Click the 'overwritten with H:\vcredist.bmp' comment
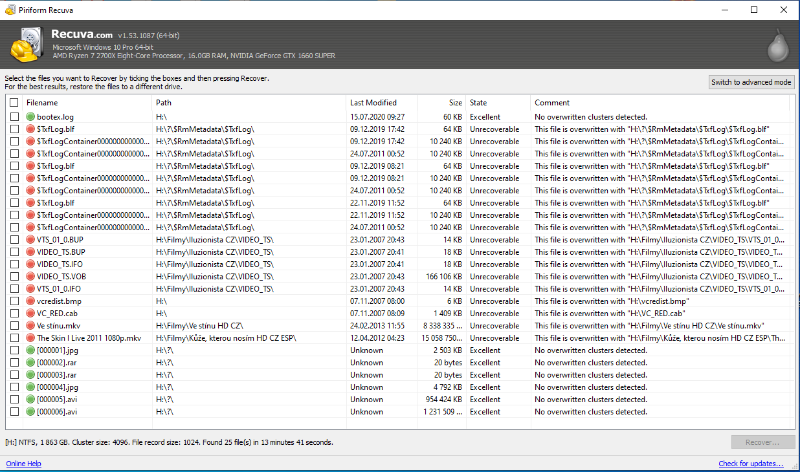This screenshot has width=800, height=472. (612, 301)
